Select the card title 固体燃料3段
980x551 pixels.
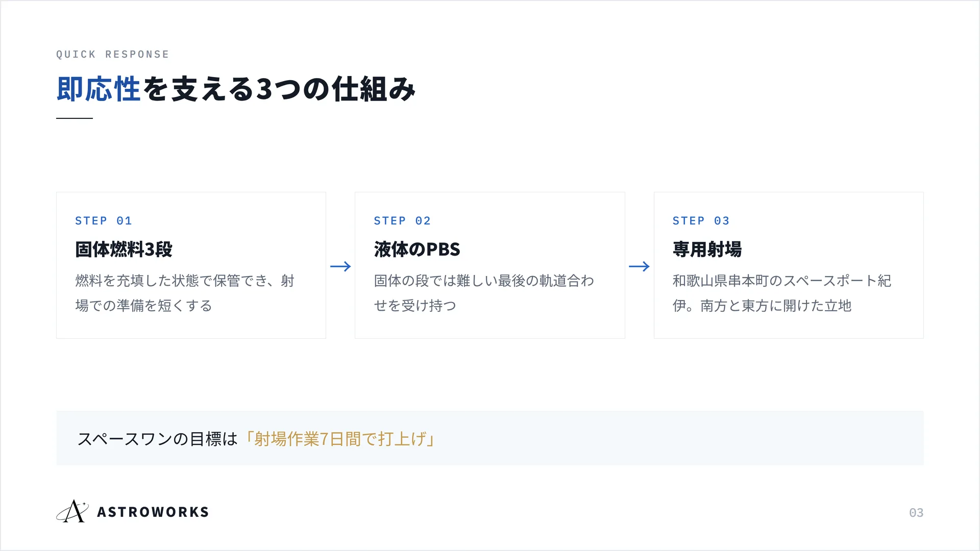[124, 249]
